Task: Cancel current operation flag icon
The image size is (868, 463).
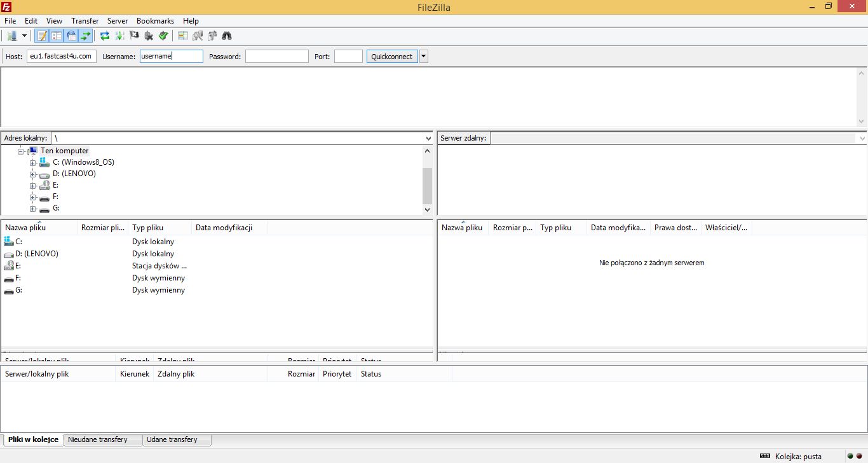Action: (134, 36)
